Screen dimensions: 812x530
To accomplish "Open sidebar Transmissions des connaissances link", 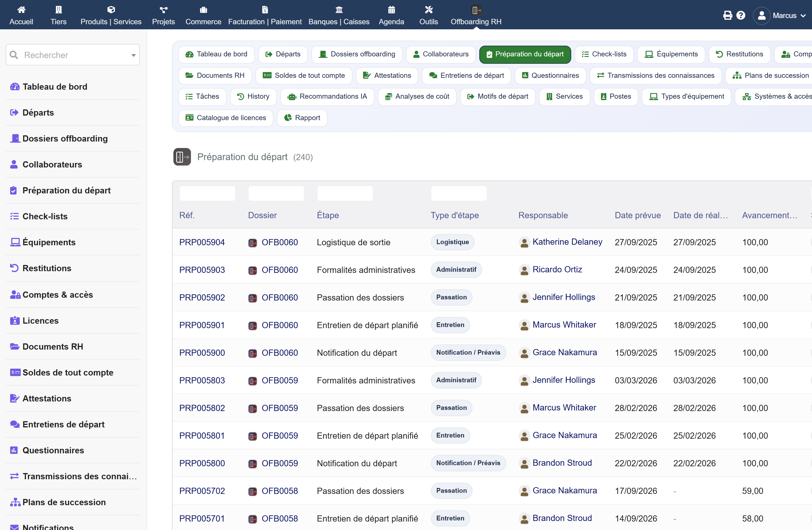I will pos(80,476).
